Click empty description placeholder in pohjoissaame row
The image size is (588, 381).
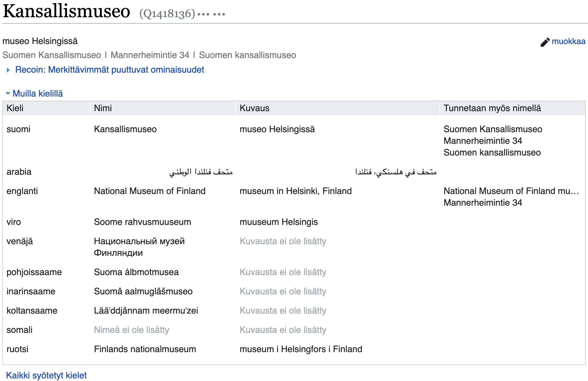pos(283,272)
